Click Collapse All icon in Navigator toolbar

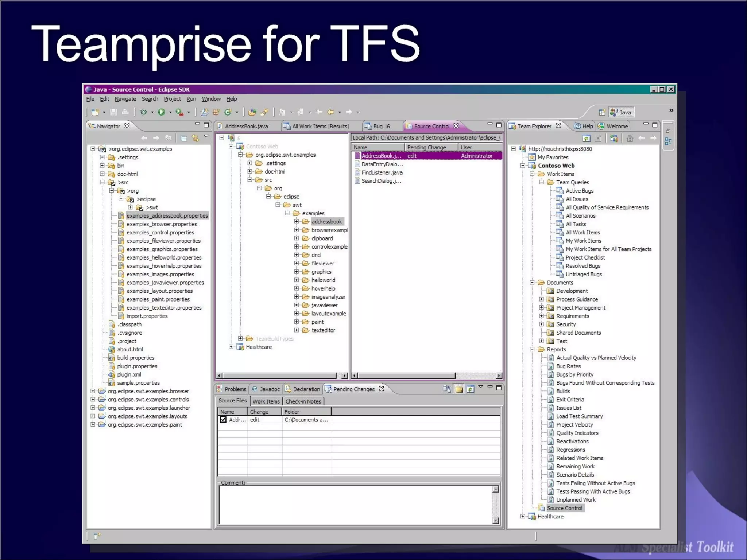coord(184,138)
